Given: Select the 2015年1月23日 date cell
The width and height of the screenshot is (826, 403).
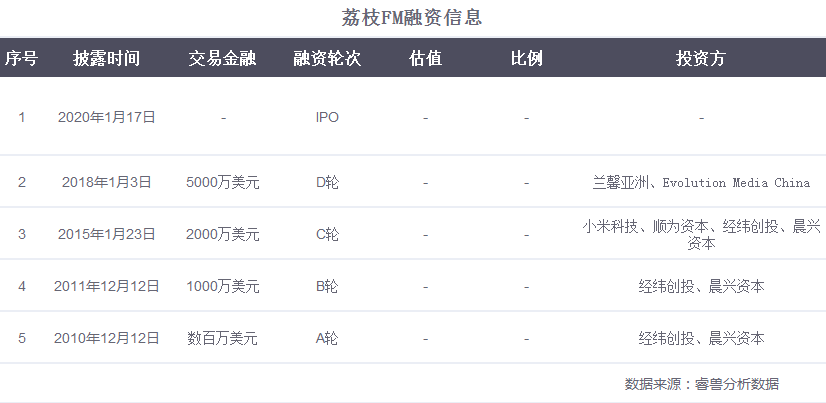Looking at the screenshot, I should point(106,234).
